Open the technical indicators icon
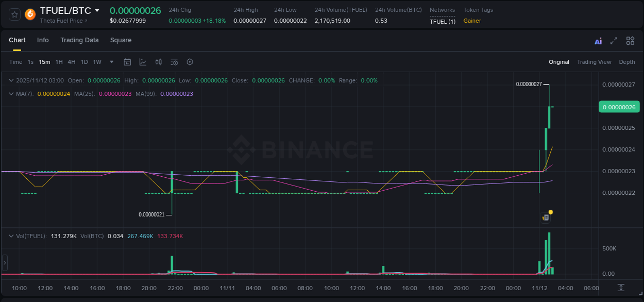 click(x=174, y=62)
